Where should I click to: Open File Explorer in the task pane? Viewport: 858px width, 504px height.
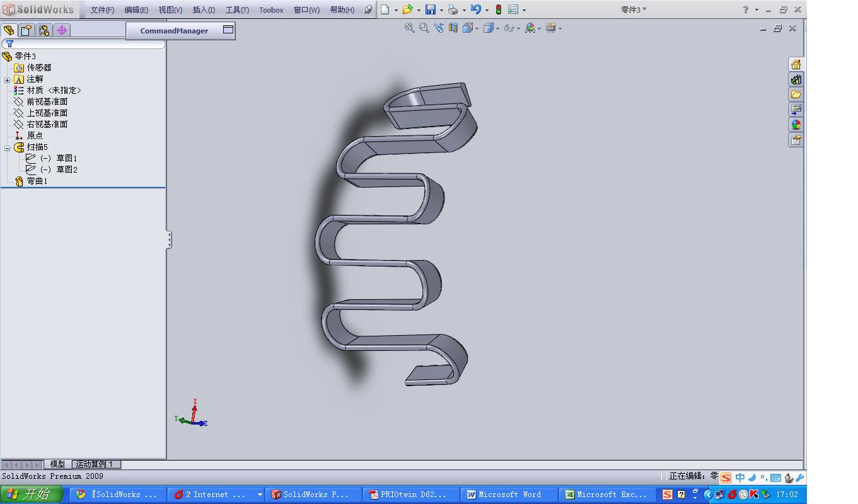tap(796, 94)
